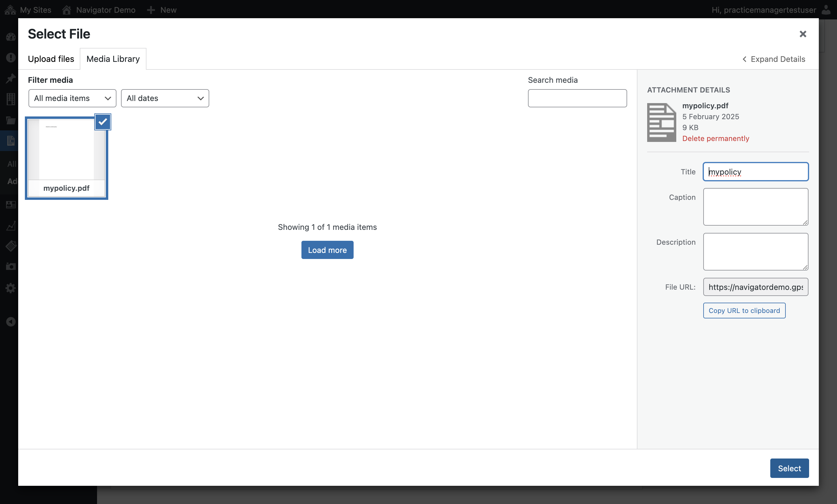Switch to the Upload files tab
Image resolution: width=837 pixels, height=504 pixels.
[x=51, y=59]
